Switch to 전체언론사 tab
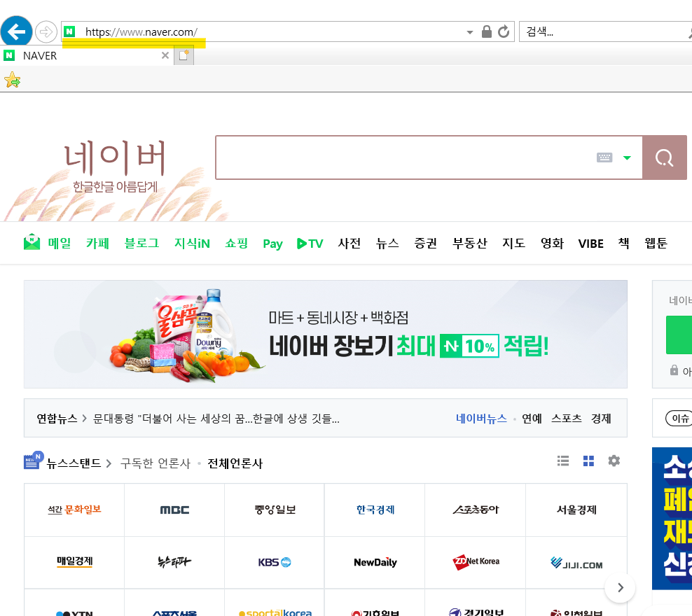This screenshot has width=692, height=616. click(x=235, y=463)
